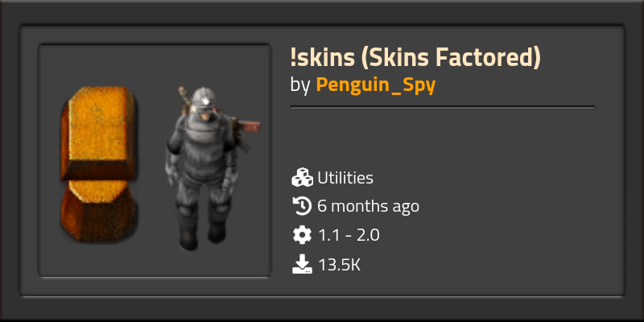Click the rifle on the engineer's back
Image resolution: width=644 pixels, height=322 pixels.
(246, 126)
